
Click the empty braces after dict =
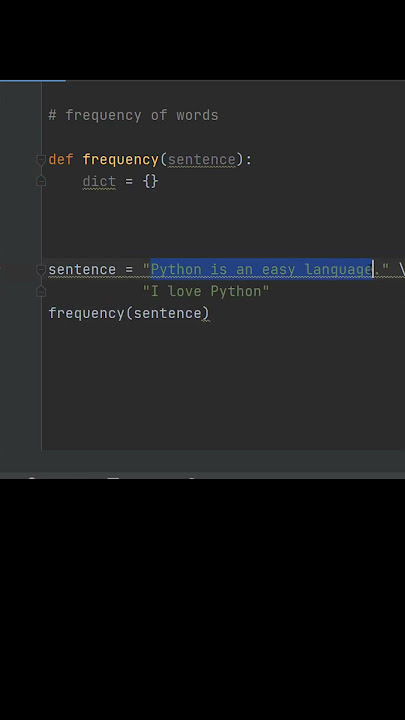point(151,181)
